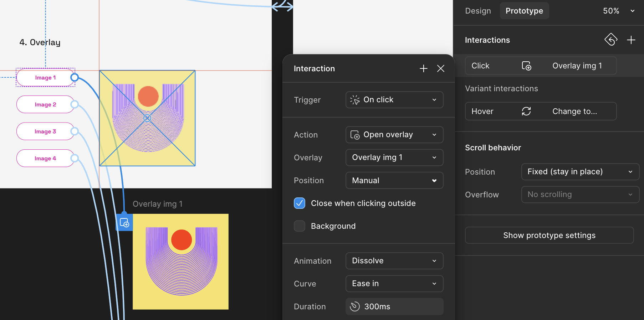Image resolution: width=644 pixels, height=320 pixels.
Task: Switch to the Design tab
Action: pyautogui.click(x=478, y=11)
